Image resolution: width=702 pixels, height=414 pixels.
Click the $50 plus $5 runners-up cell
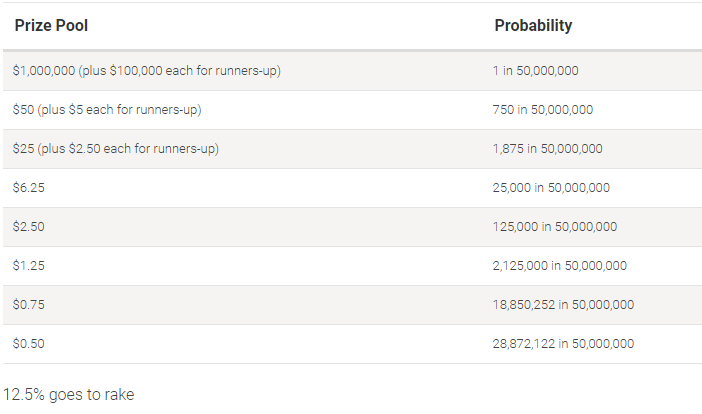coord(107,110)
